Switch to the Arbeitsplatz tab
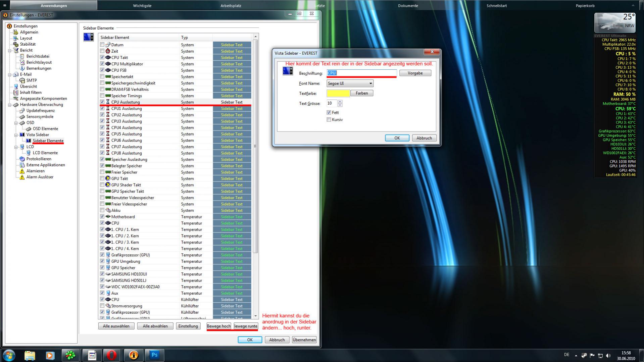 pos(231,5)
